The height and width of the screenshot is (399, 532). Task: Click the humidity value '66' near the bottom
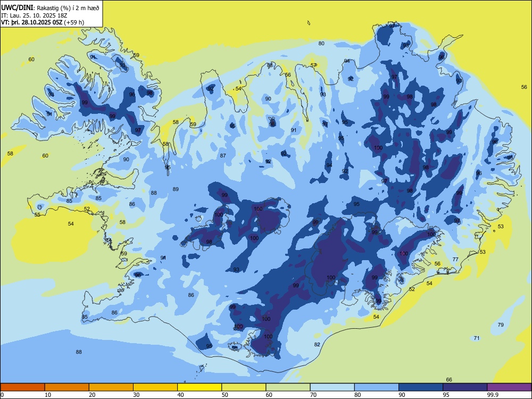click(449, 380)
